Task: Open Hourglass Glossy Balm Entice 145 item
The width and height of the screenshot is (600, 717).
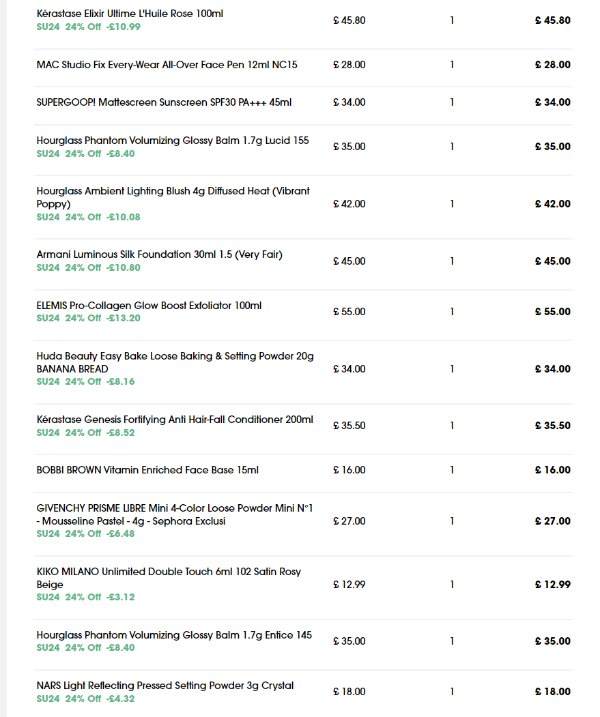Action: pyautogui.click(x=174, y=635)
